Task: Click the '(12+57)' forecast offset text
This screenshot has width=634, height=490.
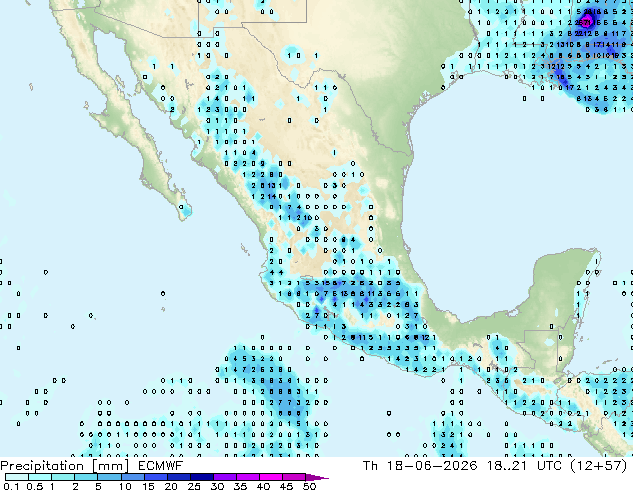Action: [599, 466]
